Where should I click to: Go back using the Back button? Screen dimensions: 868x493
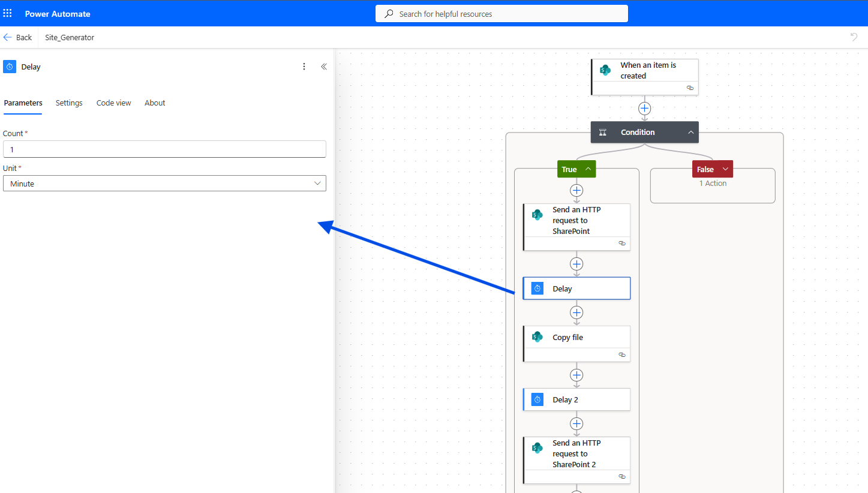point(18,37)
